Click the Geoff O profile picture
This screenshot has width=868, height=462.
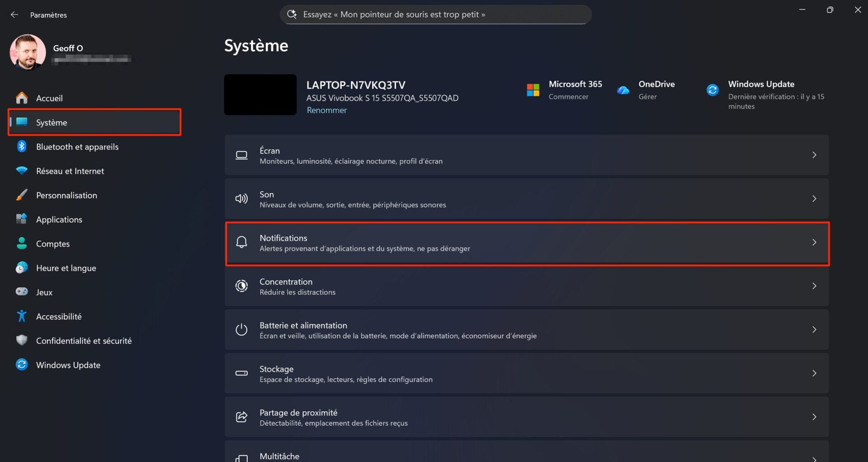click(x=28, y=52)
